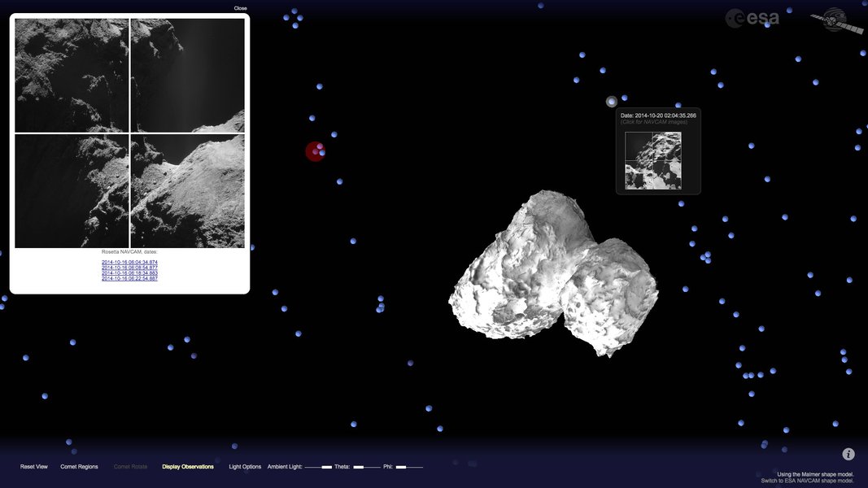Image resolution: width=868 pixels, height=488 pixels.
Task: Open the information icon
Action: [847, 452]
